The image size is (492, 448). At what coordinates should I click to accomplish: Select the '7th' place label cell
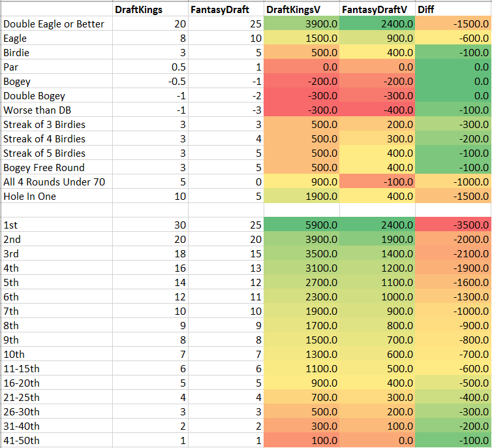57,312
